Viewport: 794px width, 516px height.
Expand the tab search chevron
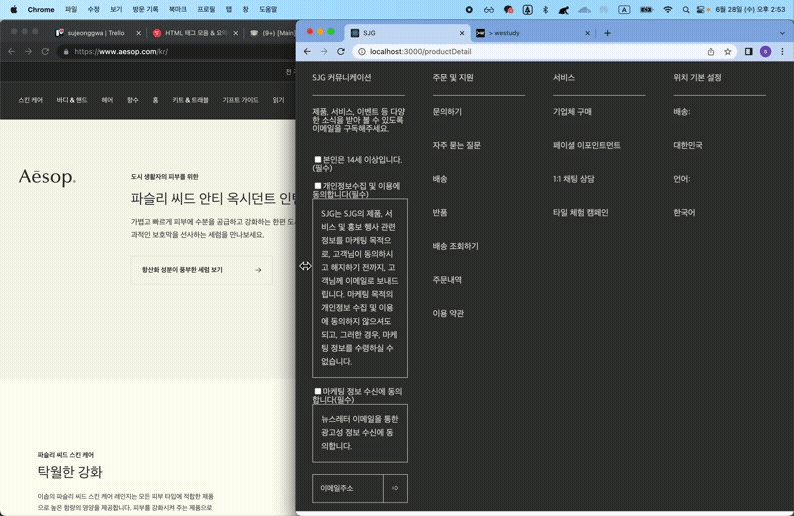pyautogui.click(x=782, y=33)
